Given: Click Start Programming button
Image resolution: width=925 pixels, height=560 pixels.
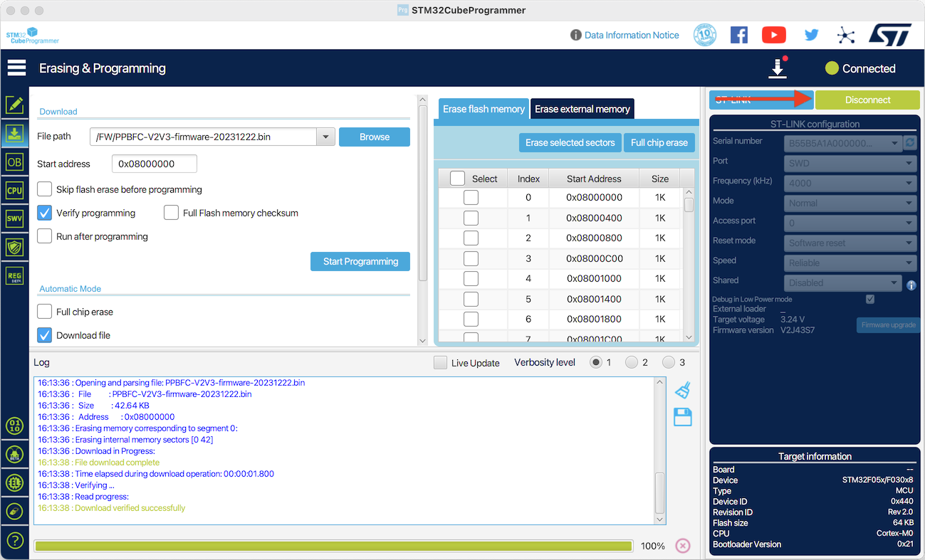Looking at the screenshot, I should [360, 261].
